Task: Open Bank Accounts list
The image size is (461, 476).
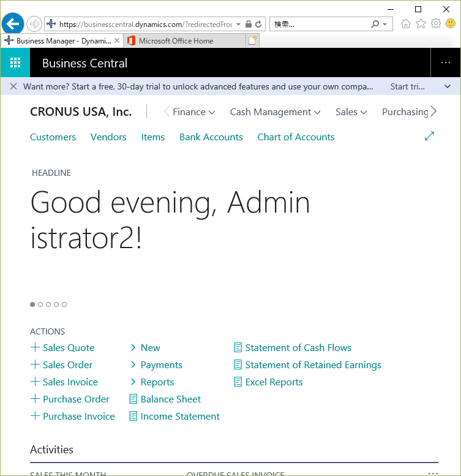Action: tap(211, 137)
